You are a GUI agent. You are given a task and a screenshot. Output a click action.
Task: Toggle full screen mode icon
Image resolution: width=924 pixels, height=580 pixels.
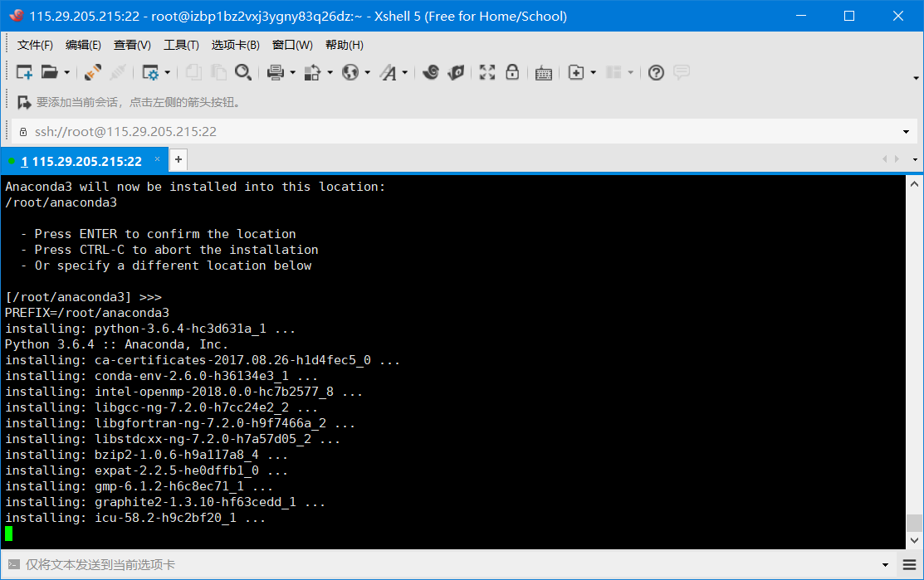486,72
